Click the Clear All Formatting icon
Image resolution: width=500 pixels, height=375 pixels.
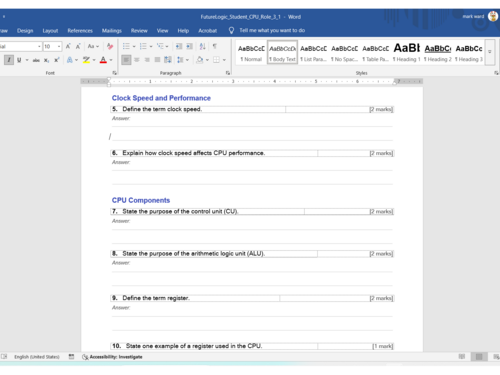pos(110,46)
